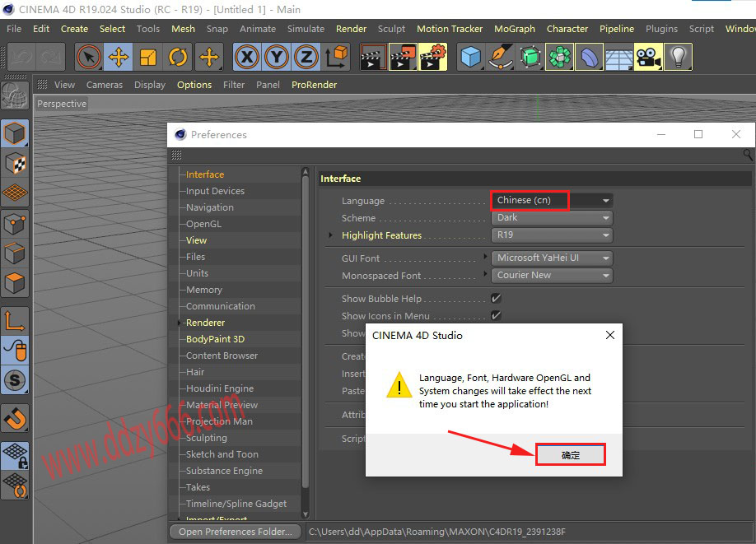Expand the Renderer tree item
The image size is (756, 544).
click(179, 323)
